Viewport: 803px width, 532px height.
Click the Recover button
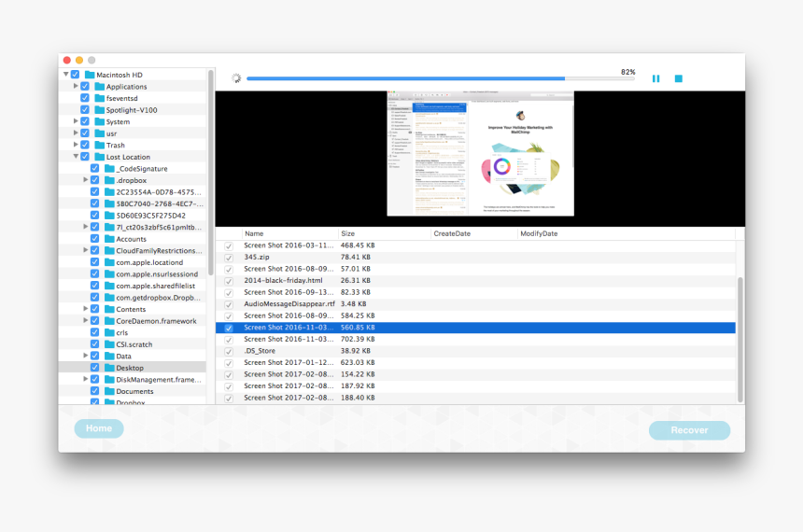tap(689, 430)
